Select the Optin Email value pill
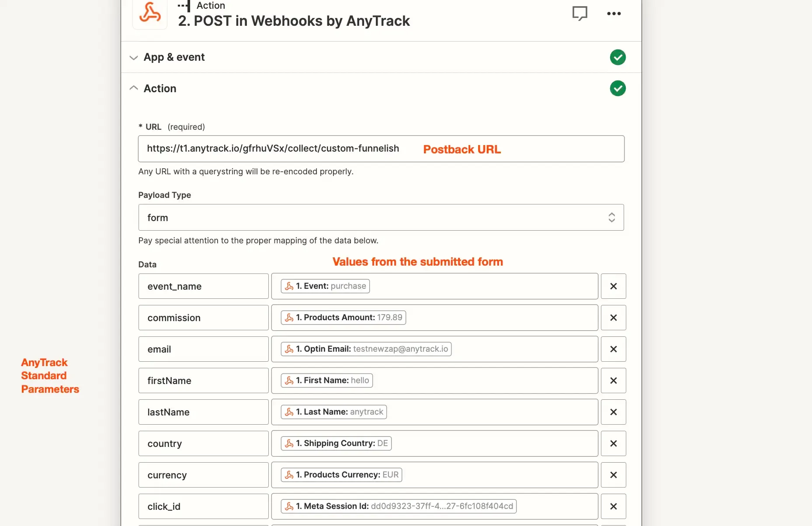 point(366,349)
